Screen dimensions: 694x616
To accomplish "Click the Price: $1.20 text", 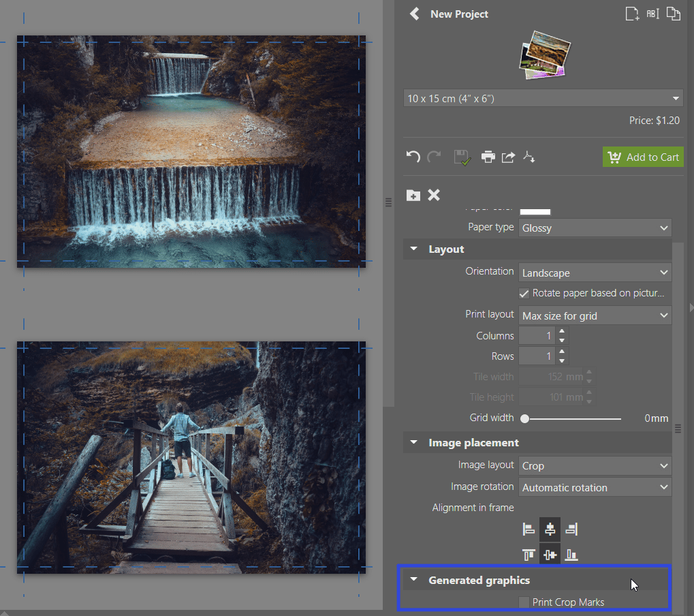I will pos(654,121).
